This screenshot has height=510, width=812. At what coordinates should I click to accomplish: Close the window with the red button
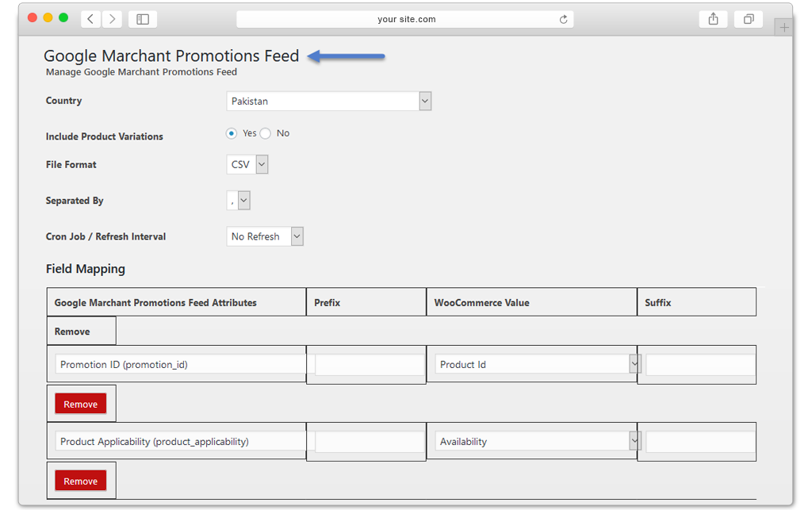click(32, 17)
